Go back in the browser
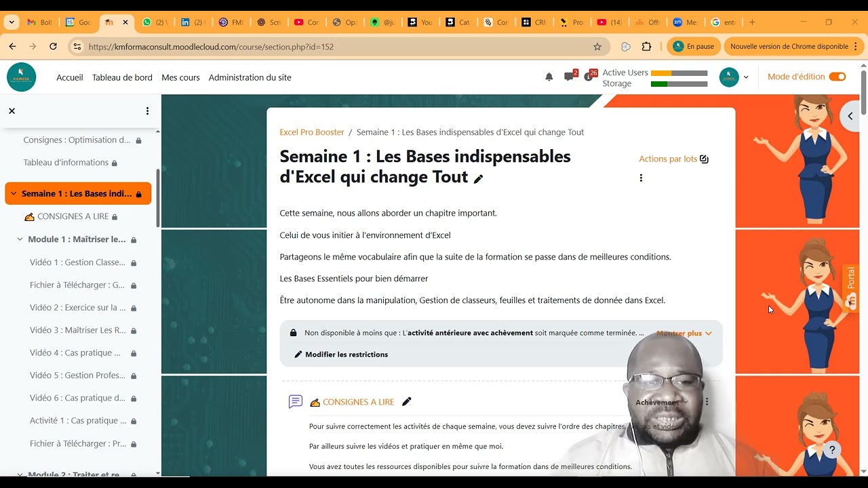The image size is (868, 488). point(12,47)
